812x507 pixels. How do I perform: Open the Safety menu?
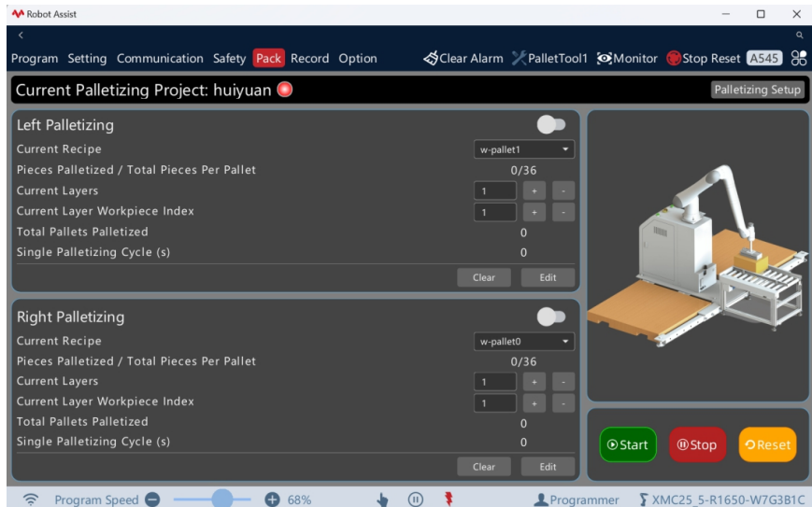tap(230, 59)
